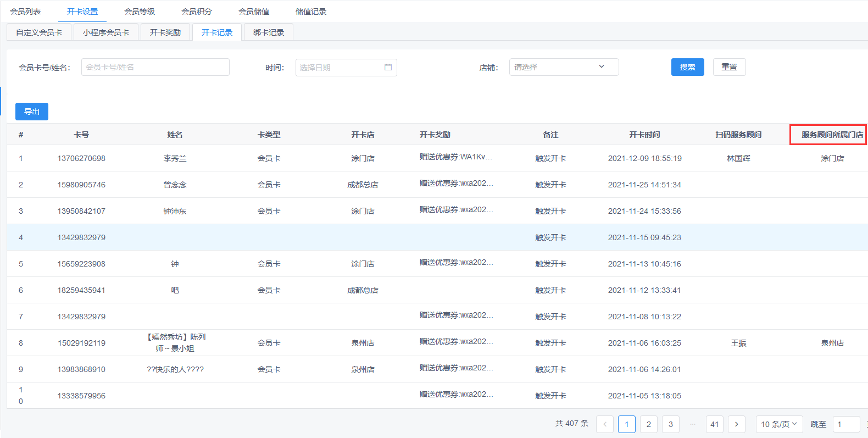
Task: Click the 导出 export button
Action: coord(32,112)
